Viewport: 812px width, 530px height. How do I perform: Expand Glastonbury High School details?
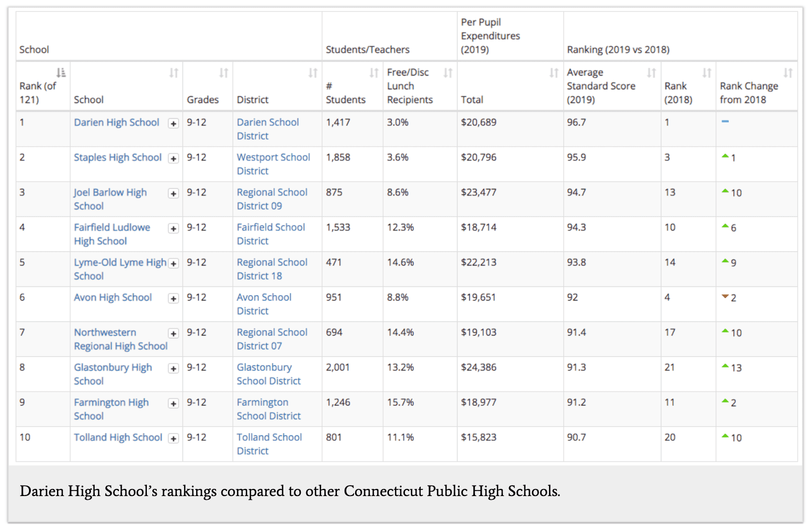point(173,368)
